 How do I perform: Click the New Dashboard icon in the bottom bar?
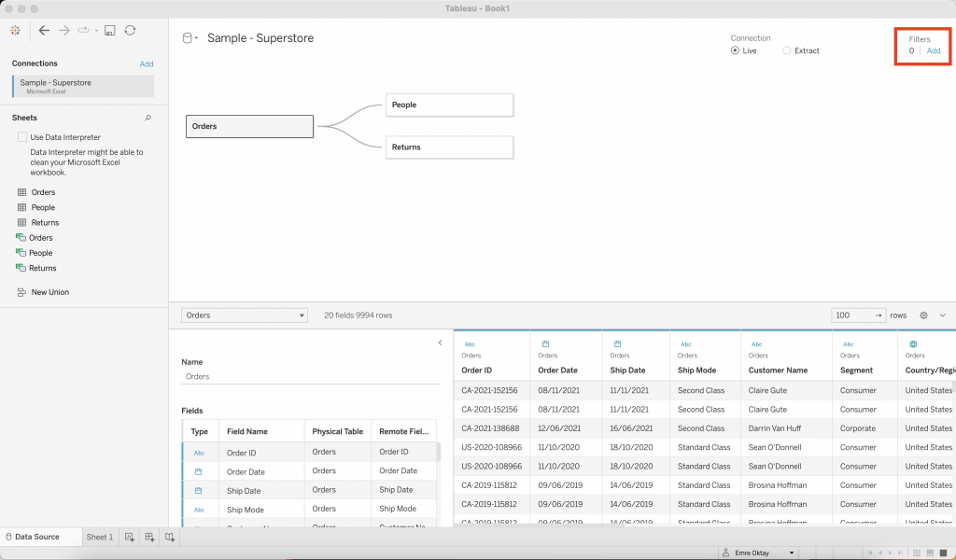pos(149,538)
